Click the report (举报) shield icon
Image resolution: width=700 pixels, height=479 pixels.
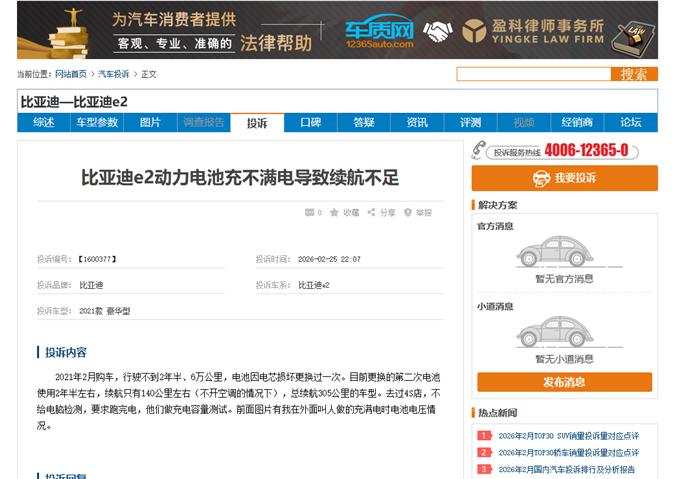pyautogui.click(x=408, y=212)
